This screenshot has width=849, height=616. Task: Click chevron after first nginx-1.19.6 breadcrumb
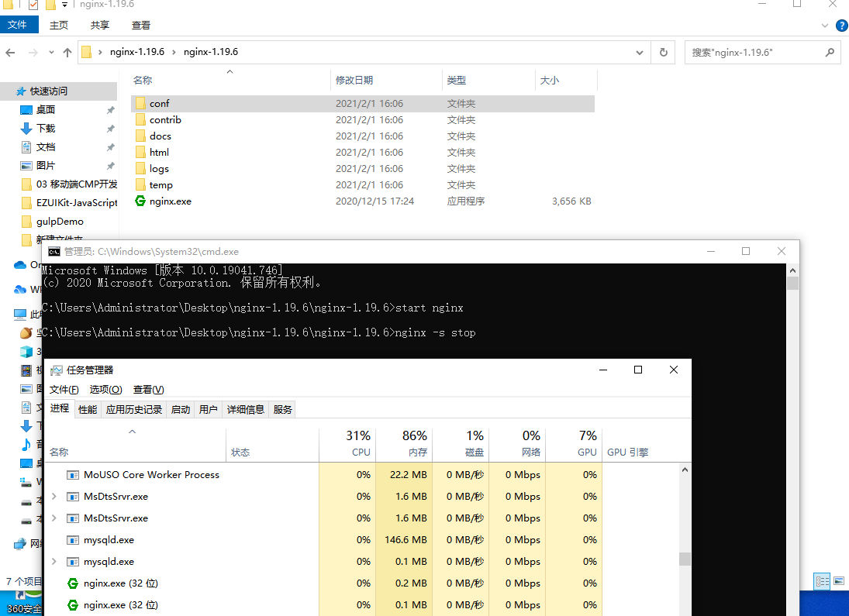[x=174, y=52]
